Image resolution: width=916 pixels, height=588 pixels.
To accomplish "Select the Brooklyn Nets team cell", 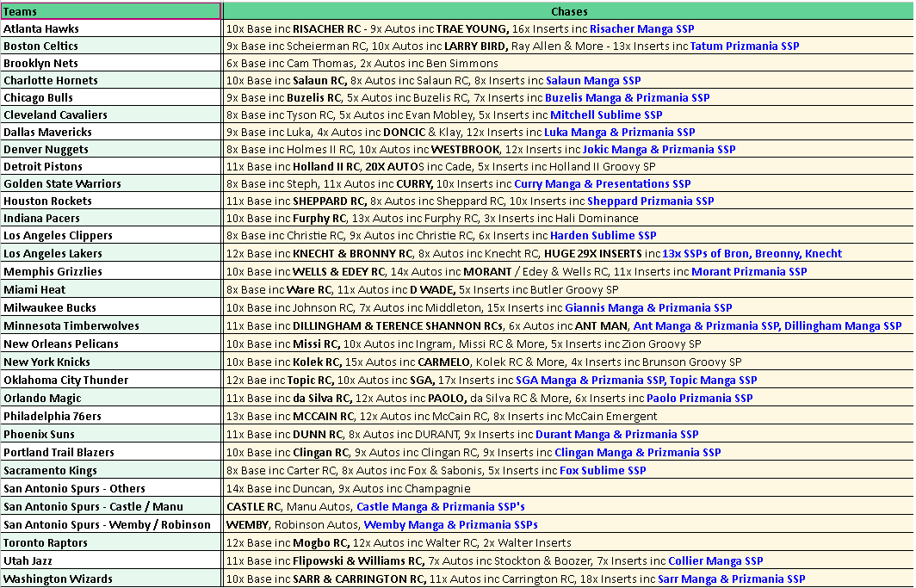I will pyautogui.click(x=110, y=63).
